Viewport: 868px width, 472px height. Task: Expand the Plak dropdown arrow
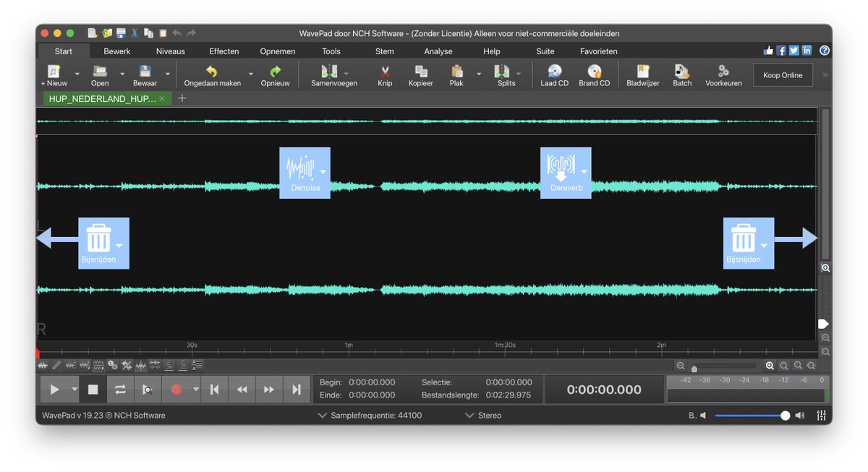point(478,74)
